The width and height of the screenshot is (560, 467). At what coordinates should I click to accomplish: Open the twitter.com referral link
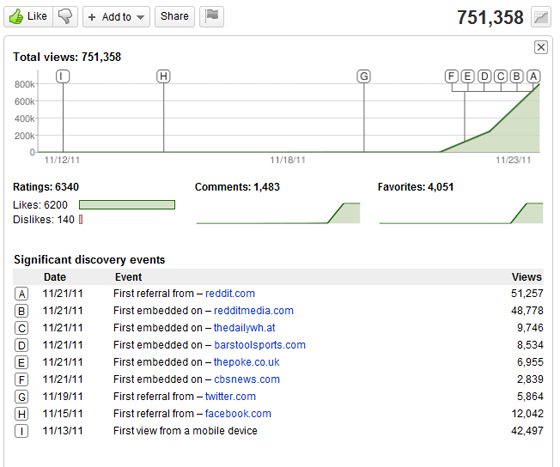pos(230,396)
